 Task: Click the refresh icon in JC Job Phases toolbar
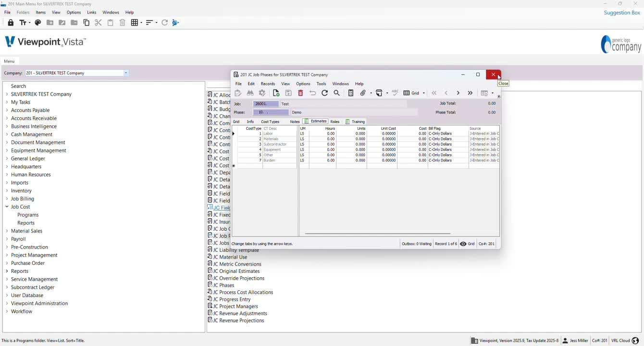[x=325, y=93]
